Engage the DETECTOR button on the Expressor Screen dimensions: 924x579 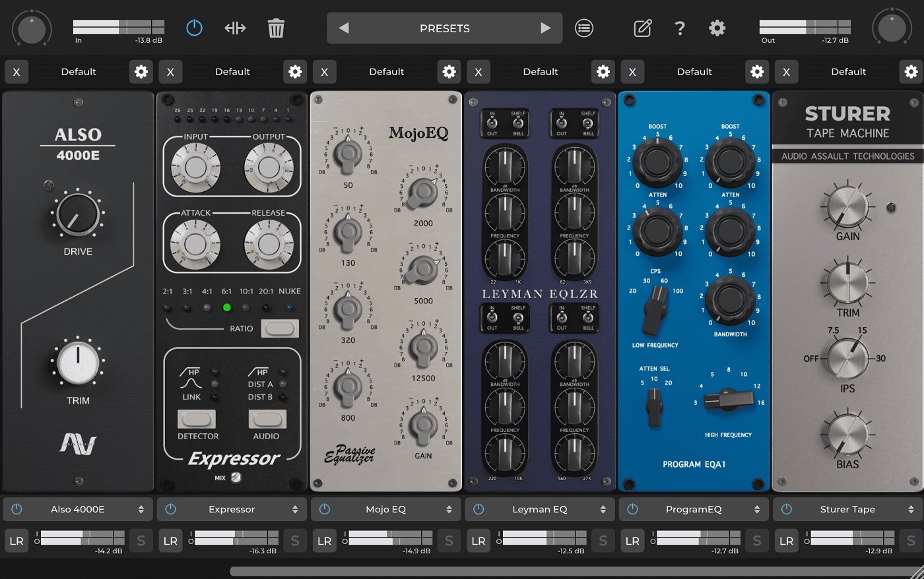point(197,419)
